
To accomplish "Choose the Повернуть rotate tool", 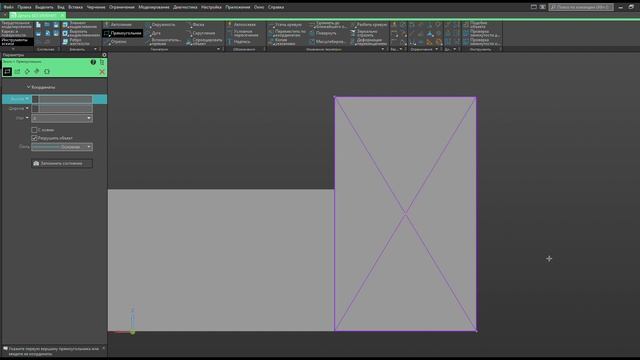I will [323, 33].
